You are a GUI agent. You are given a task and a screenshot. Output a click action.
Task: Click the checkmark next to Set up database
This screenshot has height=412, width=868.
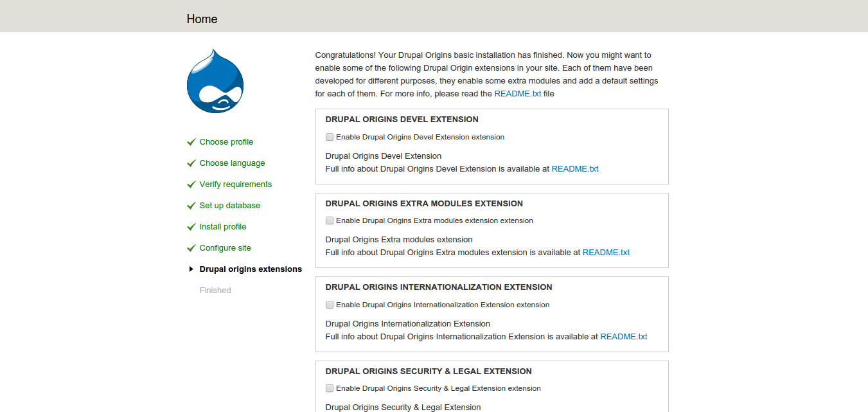tap(191, 204)
